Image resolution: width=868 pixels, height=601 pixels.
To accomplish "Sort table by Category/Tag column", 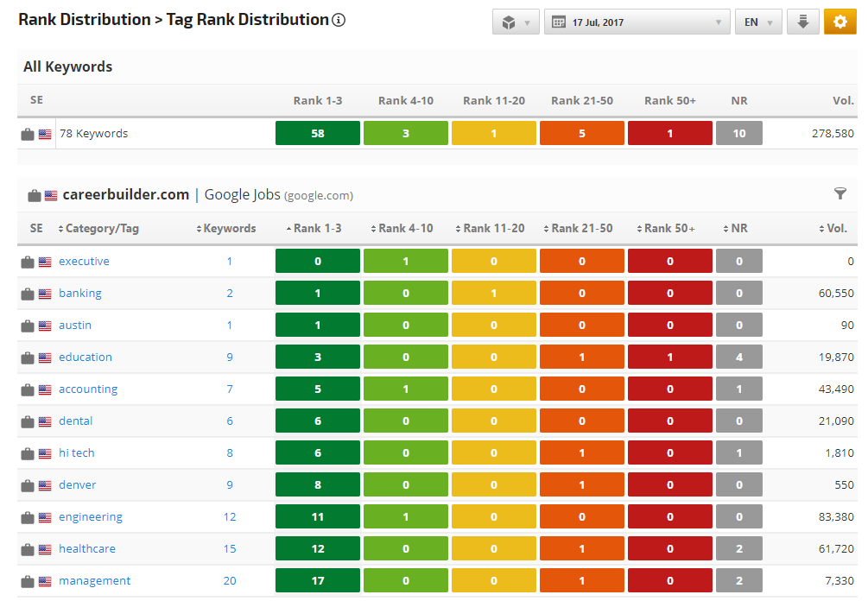I will click(x=98, y=229).
